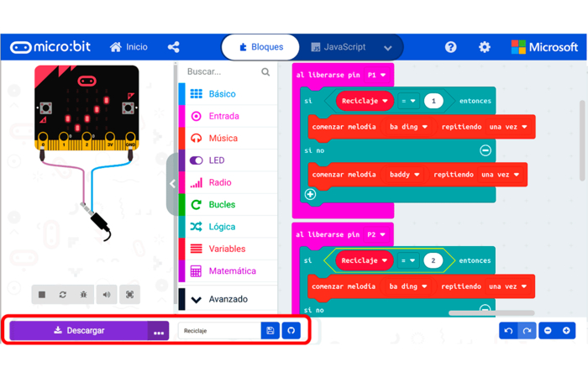Redo the last action
This screenshot has height=378, width=588.
pyautogui.click(x=528, y=331)
